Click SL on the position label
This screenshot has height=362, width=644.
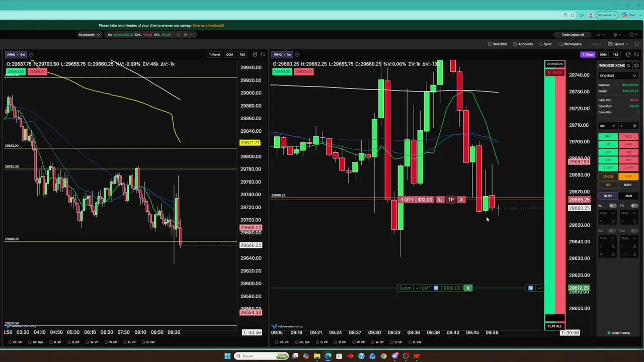(x=440, y=200)
